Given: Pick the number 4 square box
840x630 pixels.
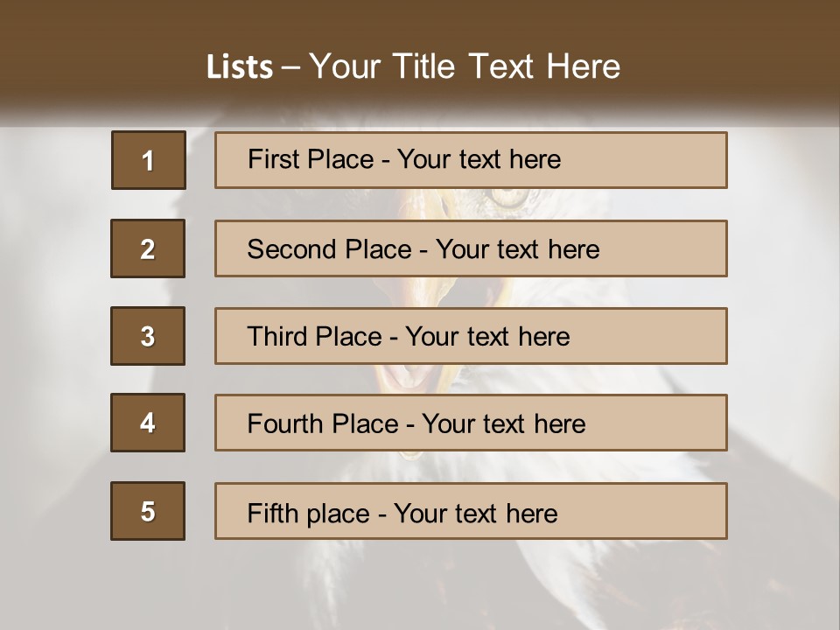Looking at the screenshot, I should [148, 423].
